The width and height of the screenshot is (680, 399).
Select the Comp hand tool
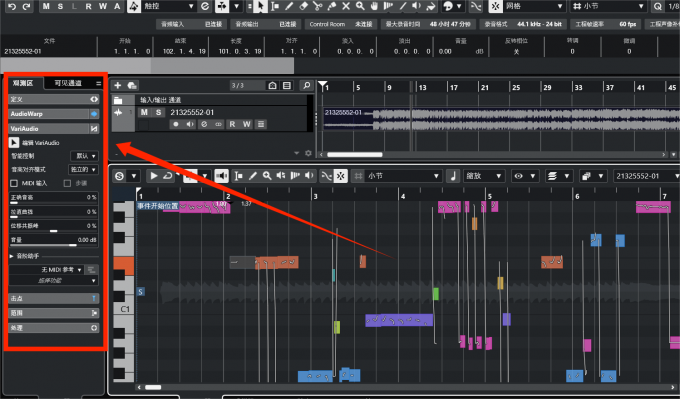(x=374, y=6)
